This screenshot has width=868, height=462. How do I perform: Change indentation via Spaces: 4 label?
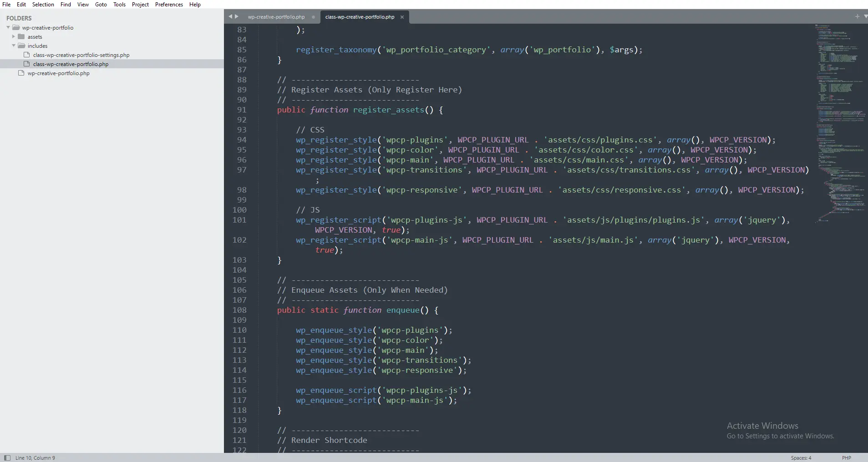point(802,457)
